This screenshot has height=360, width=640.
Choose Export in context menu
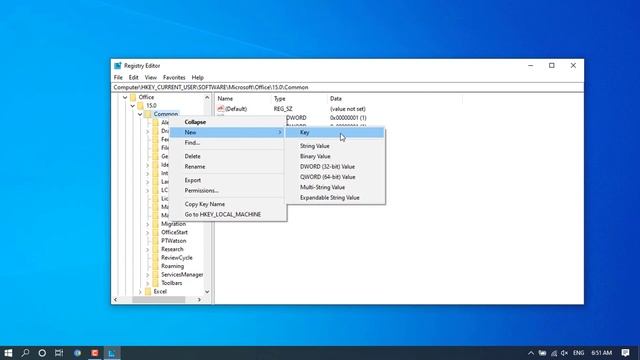pos(228,180)
